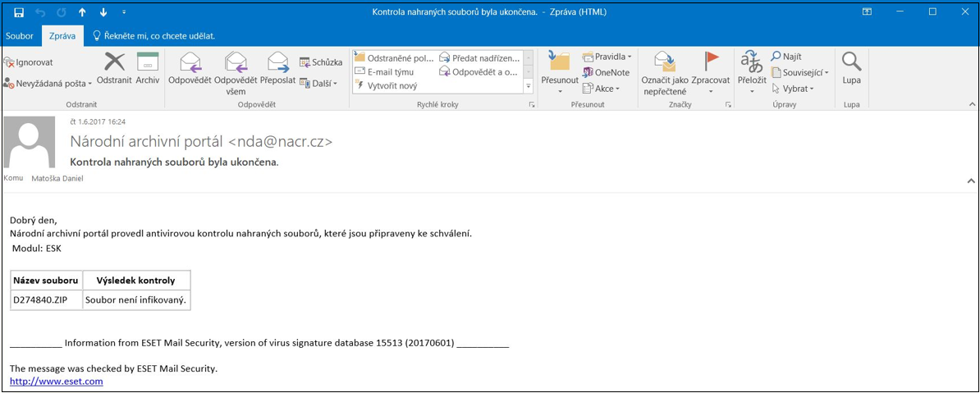980x393 pixels.
Task: Open the Další dropdown in Odpovědět group
Action: [x=318, y=83]
